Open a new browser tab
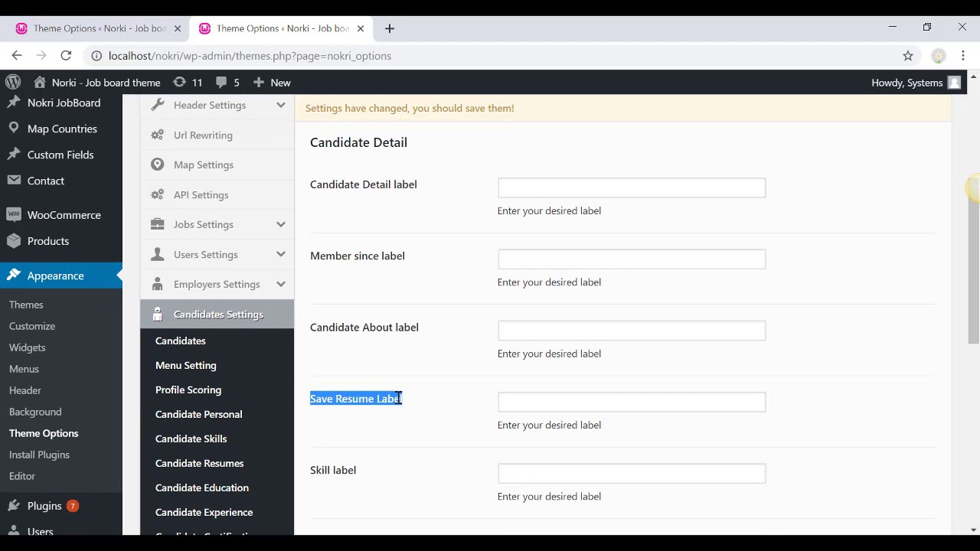This screenshot has width=980, height=551. tap(390, 28)
